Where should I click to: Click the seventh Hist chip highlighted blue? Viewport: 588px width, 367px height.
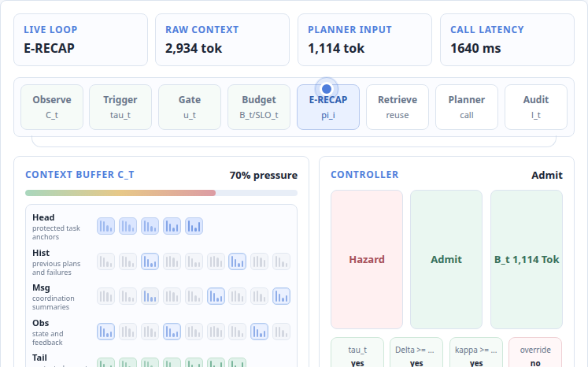[x=238, y=261]
